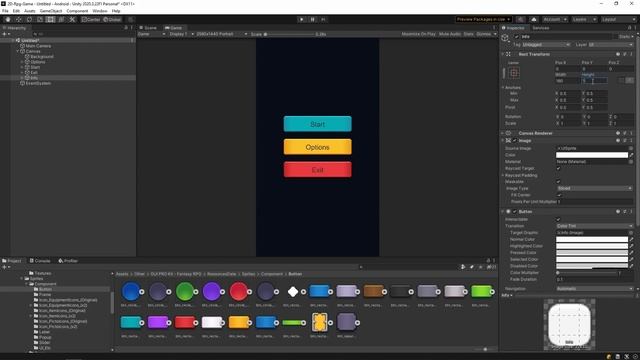Open the Tag Untagged dropdown
The width and height of the screenshot is (640, 360).
coord(546,44)
